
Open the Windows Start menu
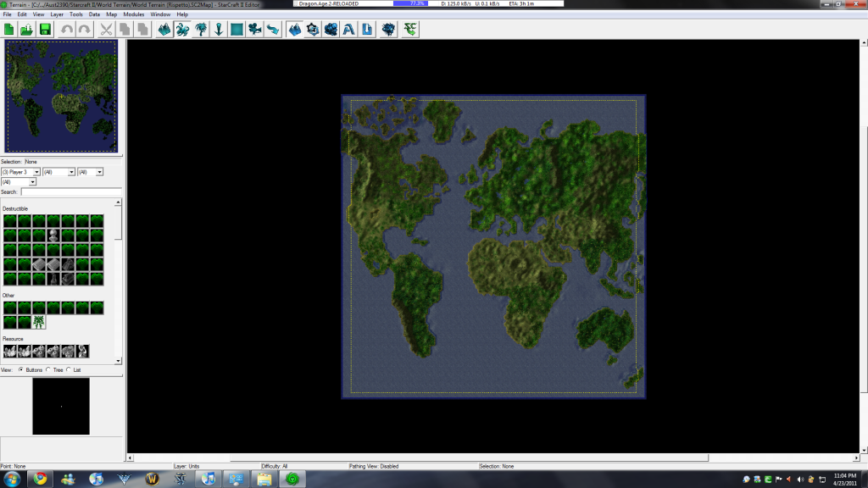[12, 479]
